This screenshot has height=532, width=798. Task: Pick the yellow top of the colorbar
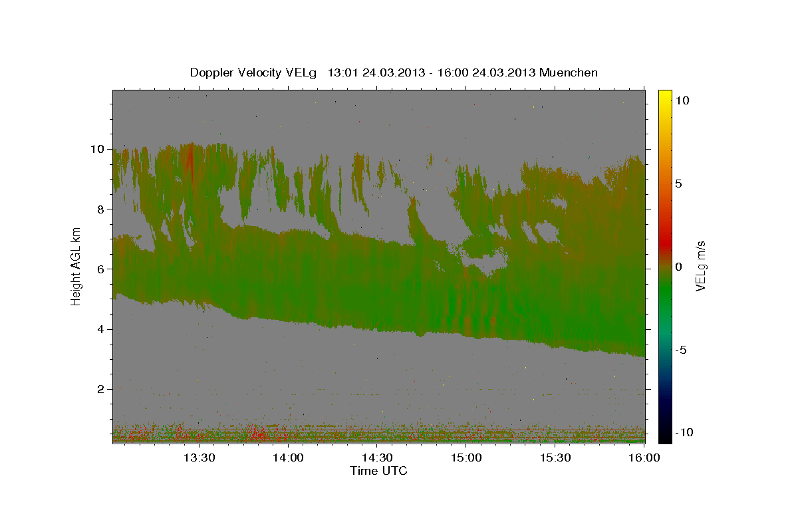coord(665,96)
